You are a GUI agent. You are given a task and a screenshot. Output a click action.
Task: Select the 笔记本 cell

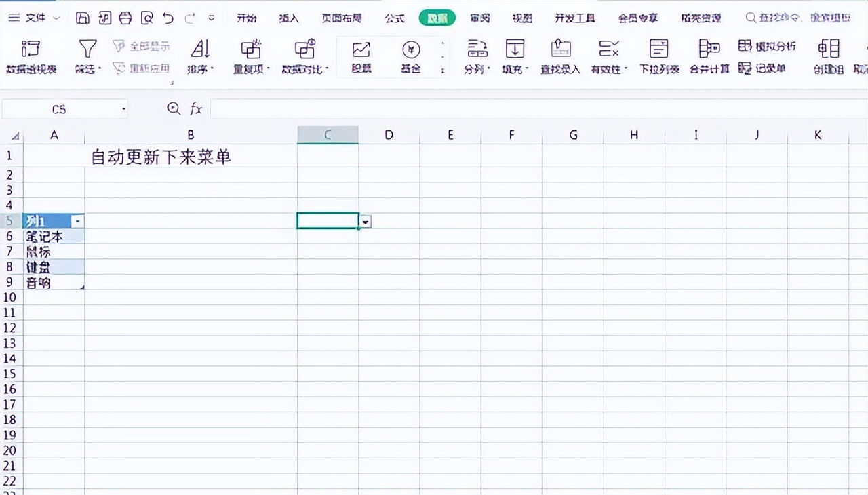54,237
